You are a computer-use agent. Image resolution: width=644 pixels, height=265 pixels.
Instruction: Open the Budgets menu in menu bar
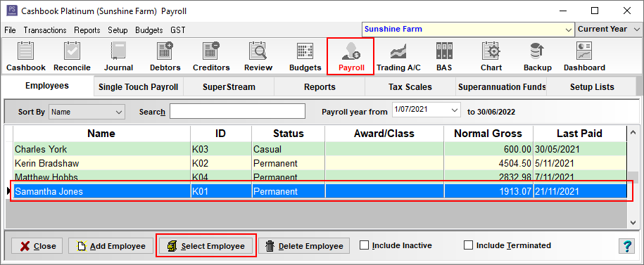click(149, 30)
